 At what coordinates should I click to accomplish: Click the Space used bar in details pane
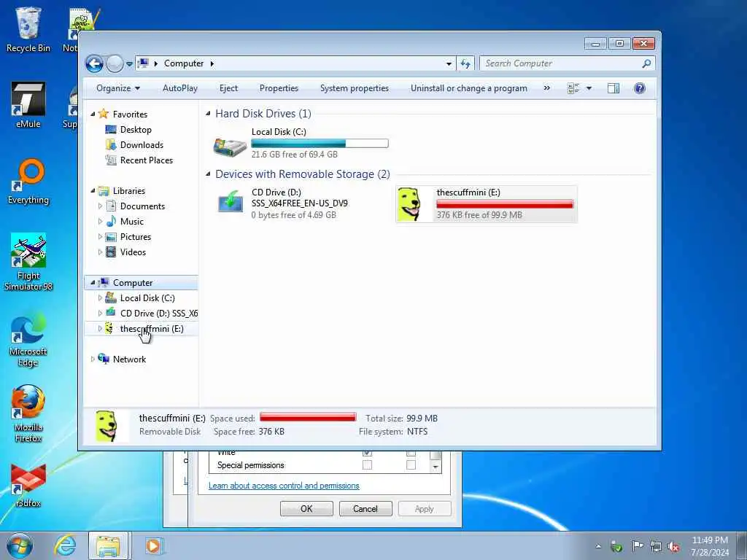[308, 417]
